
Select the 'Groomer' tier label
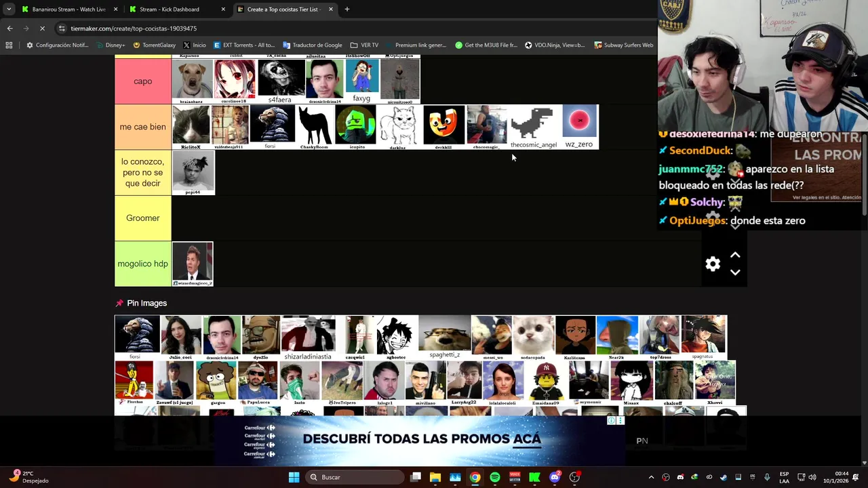142,218
